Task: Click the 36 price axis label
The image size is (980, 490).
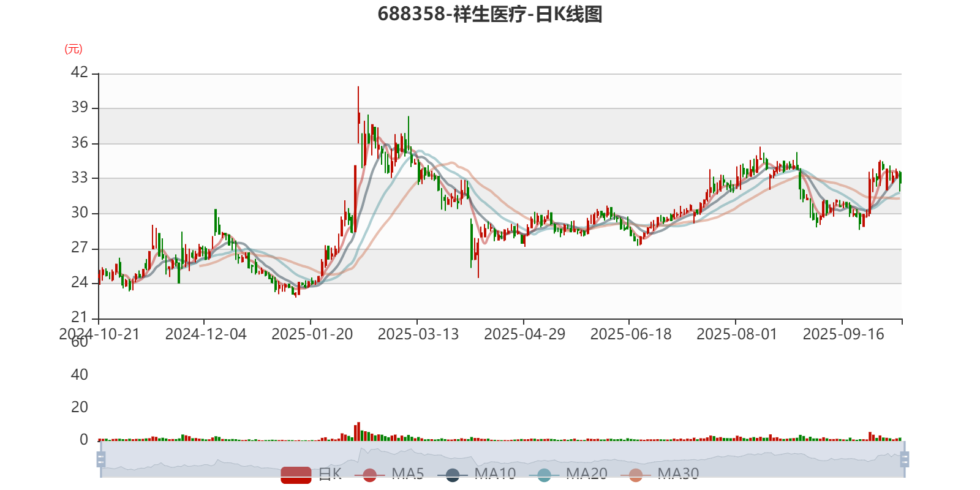Action: click(80, 143)
